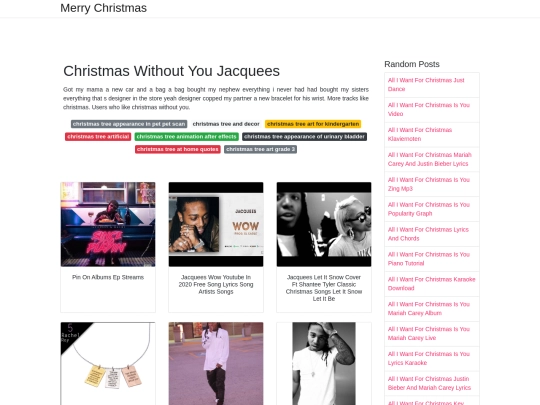Select the 'christmas tree appearance in pet pet scan' tag
Viewport: 540px width, 405px height.
pyautogui.click(x=129, y=124)
